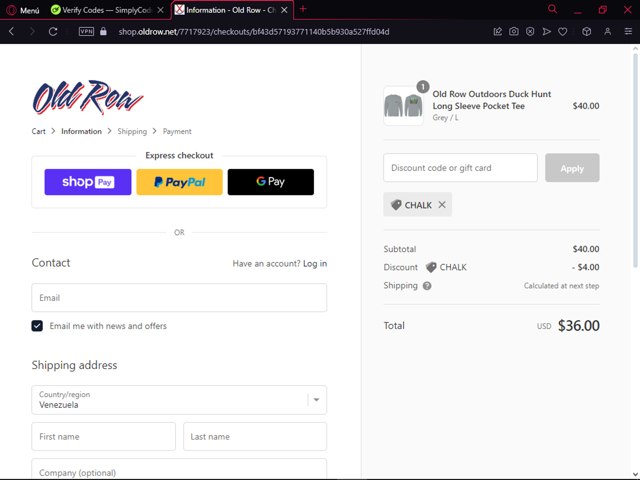Open the share page icon
The height and width of the screenshot is (480, 640).
[498, 31]
